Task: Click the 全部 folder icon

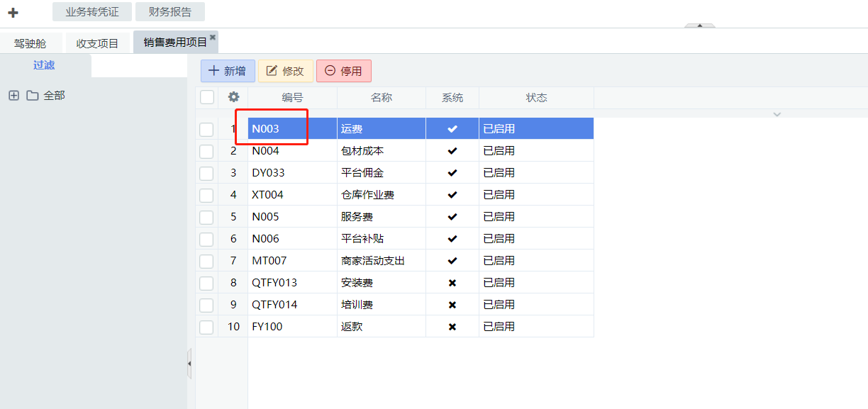Action: [x=33, y=96]
